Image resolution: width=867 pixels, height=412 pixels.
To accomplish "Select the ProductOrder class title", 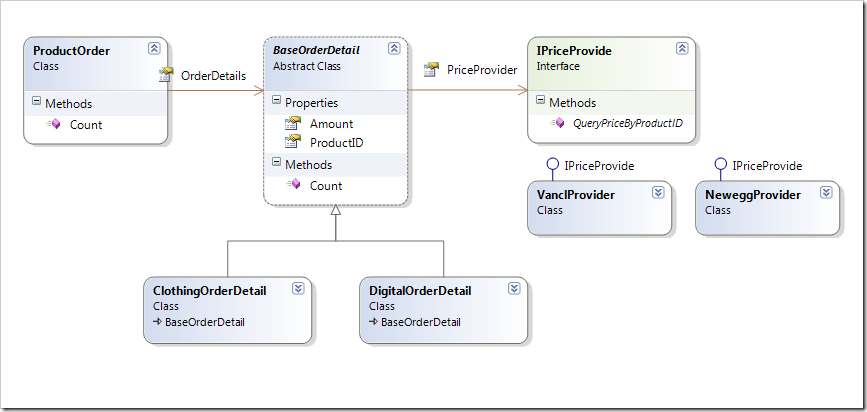I will [x=71, y=51].
